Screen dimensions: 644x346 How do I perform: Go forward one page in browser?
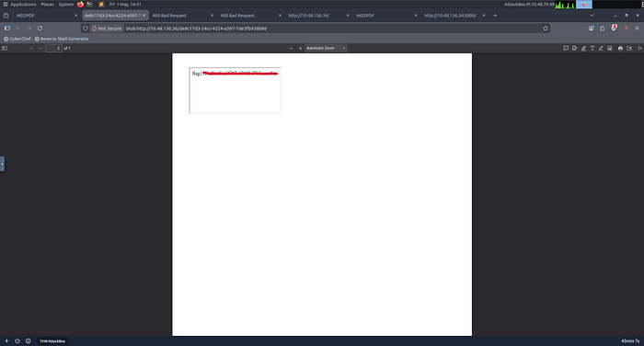pos(29,29)
